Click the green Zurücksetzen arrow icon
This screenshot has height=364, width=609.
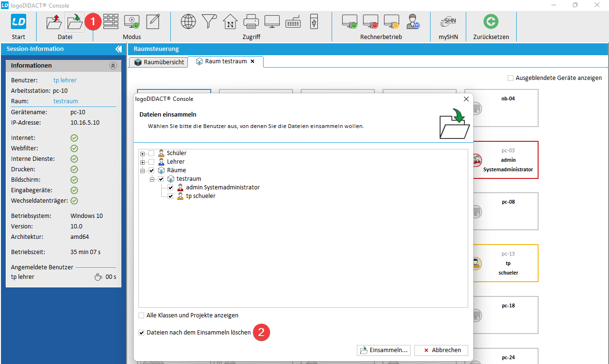[x=491, y=21]
